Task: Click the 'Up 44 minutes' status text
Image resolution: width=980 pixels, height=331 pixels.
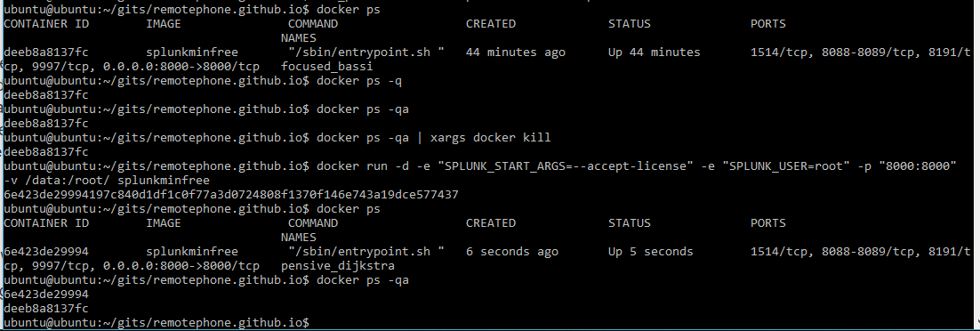Action: pos(655,52)
